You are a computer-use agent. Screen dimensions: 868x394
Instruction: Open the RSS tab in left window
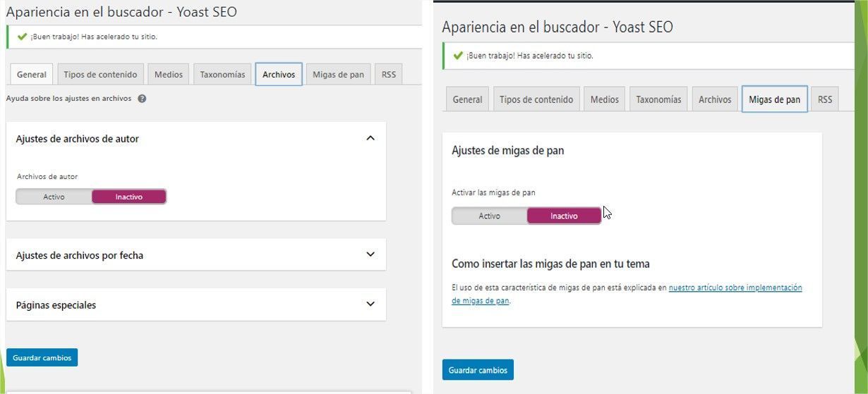click(x=389, y=74)
